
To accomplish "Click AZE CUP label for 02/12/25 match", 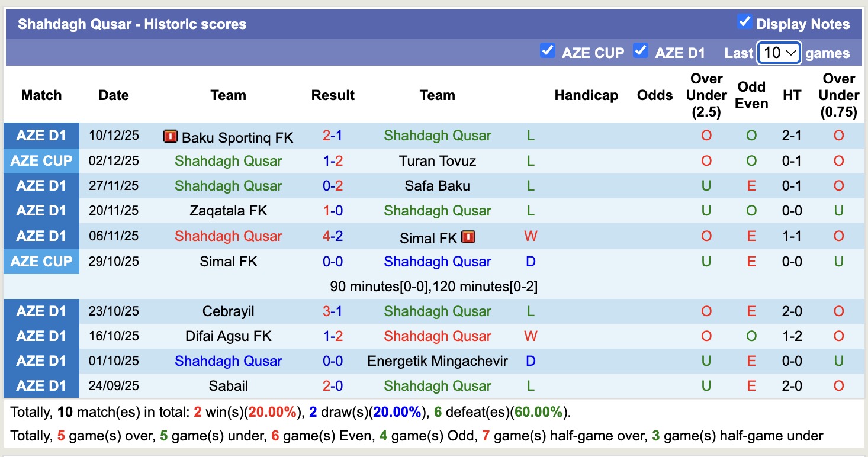I will [x=41, y=161].
